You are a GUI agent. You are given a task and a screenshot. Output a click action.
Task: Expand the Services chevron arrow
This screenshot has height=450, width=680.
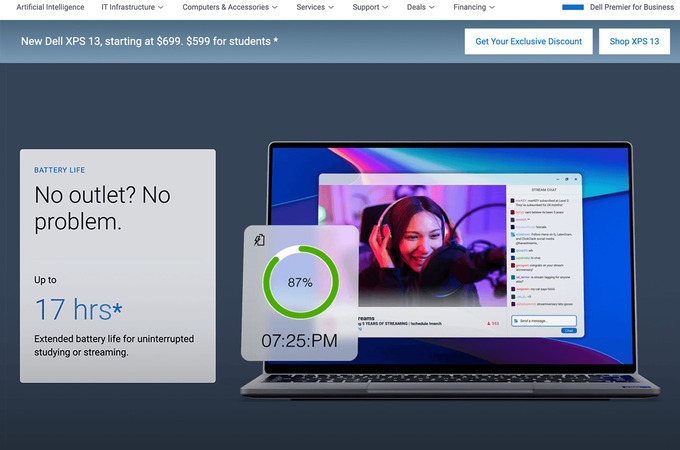point(331,7)
